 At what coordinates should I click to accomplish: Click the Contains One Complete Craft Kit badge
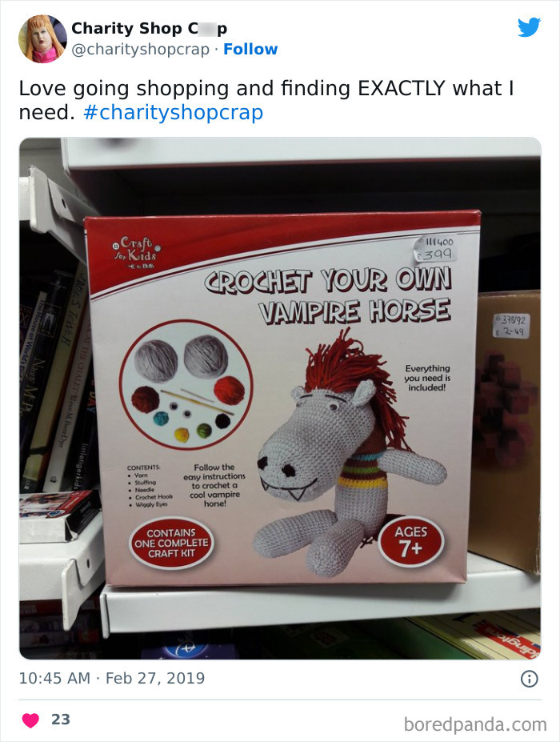[x=171, y=543]
